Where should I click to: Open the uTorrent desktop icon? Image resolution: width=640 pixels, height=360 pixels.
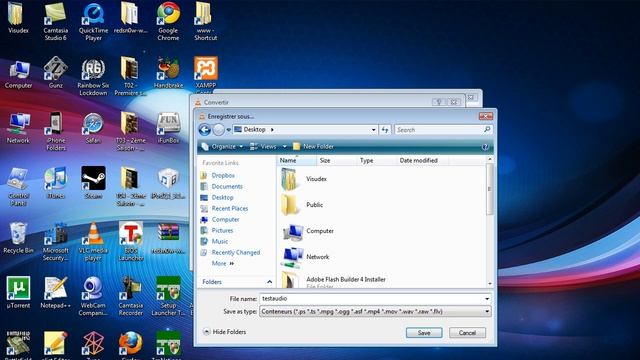[x=18, y=292]
